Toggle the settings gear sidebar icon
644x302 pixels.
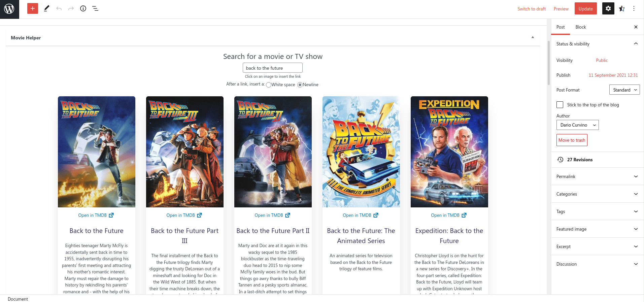tap(608, 8)
